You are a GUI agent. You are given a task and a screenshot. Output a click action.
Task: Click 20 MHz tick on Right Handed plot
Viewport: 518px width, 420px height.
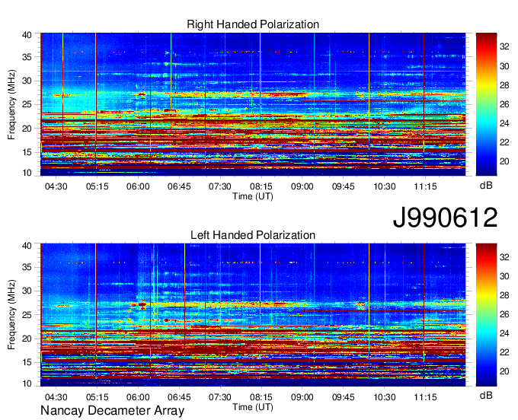(27, 129)
